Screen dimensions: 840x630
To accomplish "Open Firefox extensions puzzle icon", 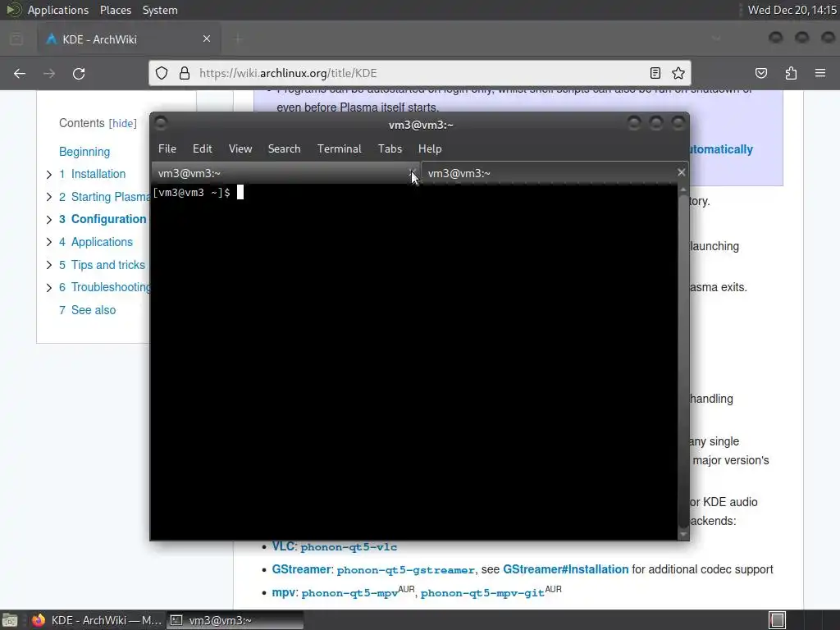I will (x=791, y=73).
